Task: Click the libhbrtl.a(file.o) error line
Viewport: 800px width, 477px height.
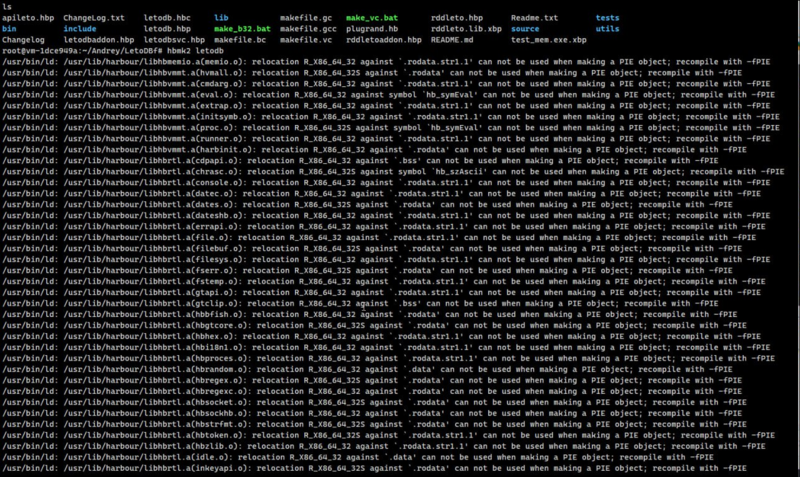Action: coord(379,238)
